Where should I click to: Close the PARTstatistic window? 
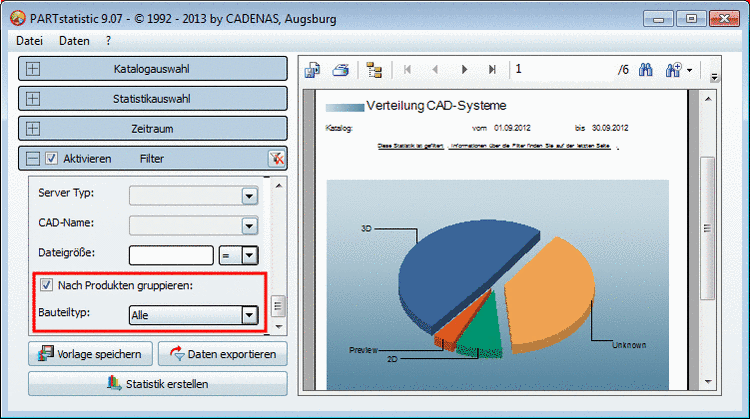(725, 19)
